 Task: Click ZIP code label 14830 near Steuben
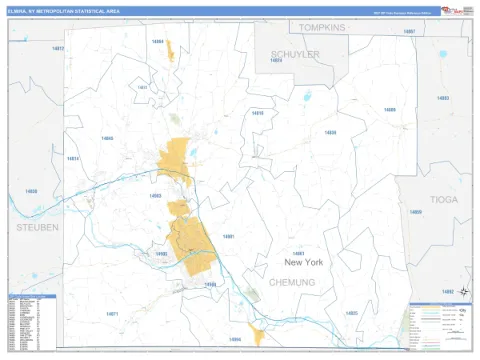(x=31, y=191)
